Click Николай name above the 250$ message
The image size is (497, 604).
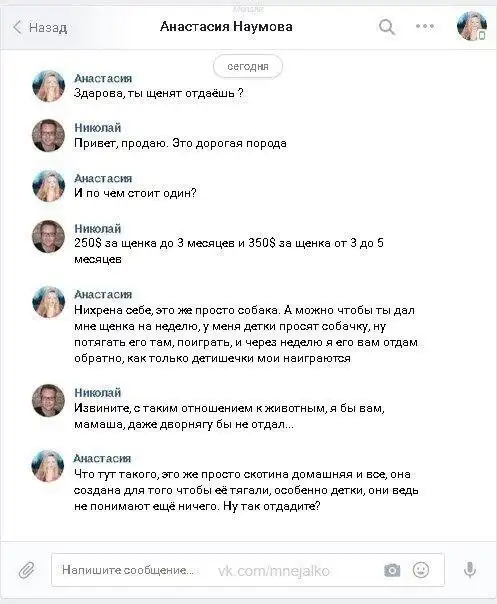97,228
